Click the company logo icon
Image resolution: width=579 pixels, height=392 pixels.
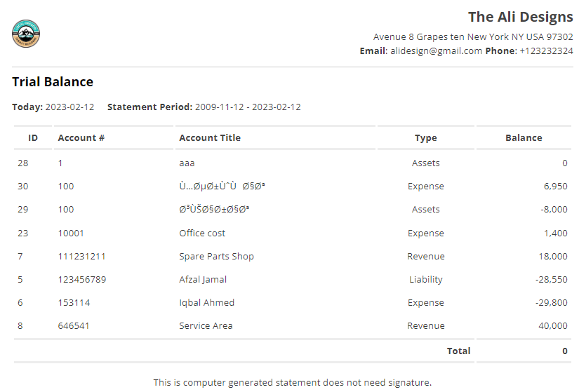[26, 34]
